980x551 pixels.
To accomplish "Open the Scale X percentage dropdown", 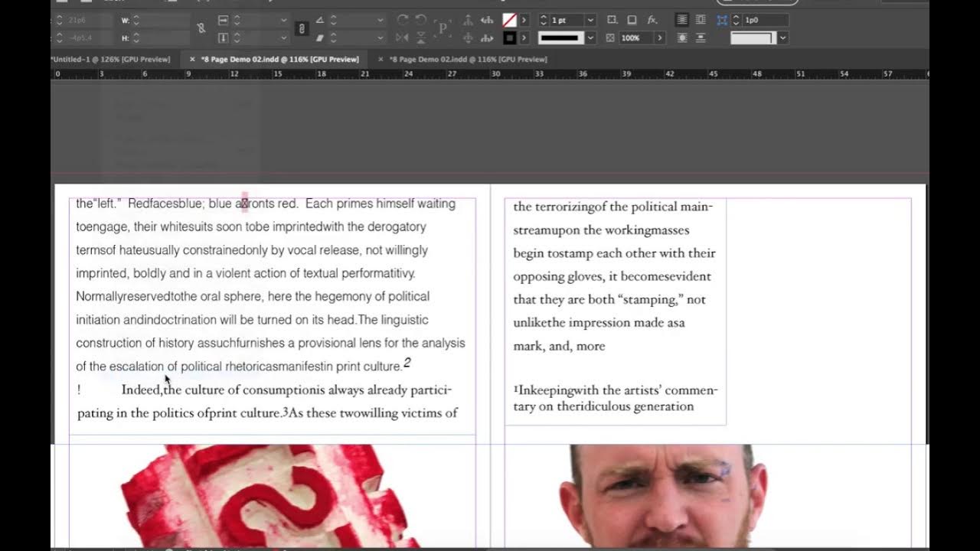I will coord(283,20).
